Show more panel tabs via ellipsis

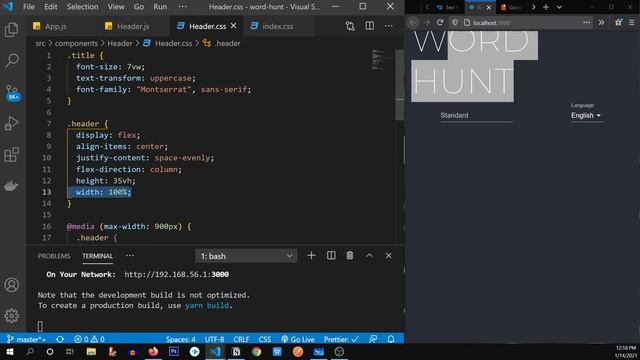tap(129, 256)
